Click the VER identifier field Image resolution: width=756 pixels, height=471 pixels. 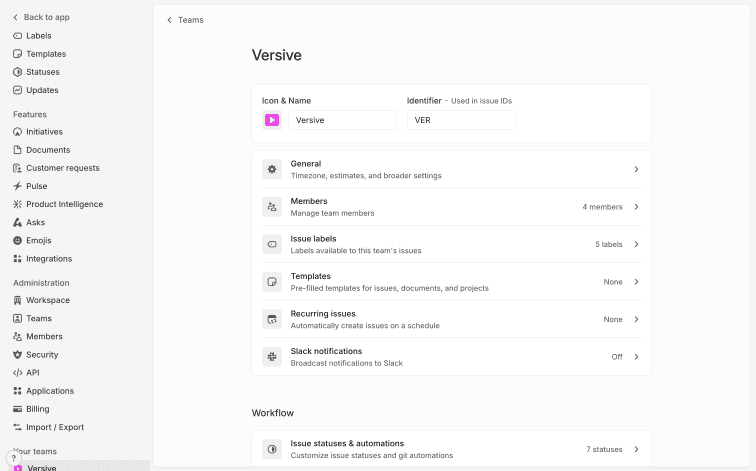pos(461,120)
